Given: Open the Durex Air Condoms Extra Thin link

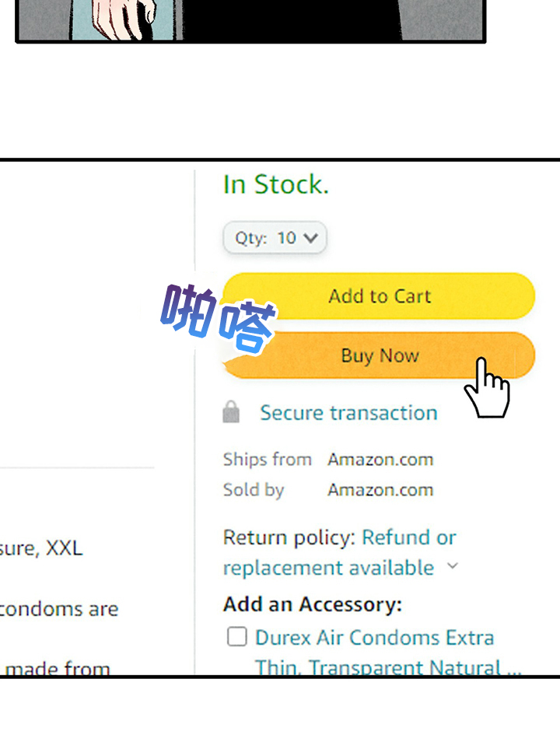Looking at the screenshot, I should tap(374, 638).
